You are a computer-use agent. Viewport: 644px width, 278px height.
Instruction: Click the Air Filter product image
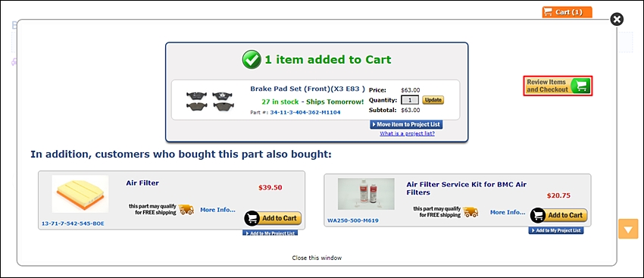(80, 194)
